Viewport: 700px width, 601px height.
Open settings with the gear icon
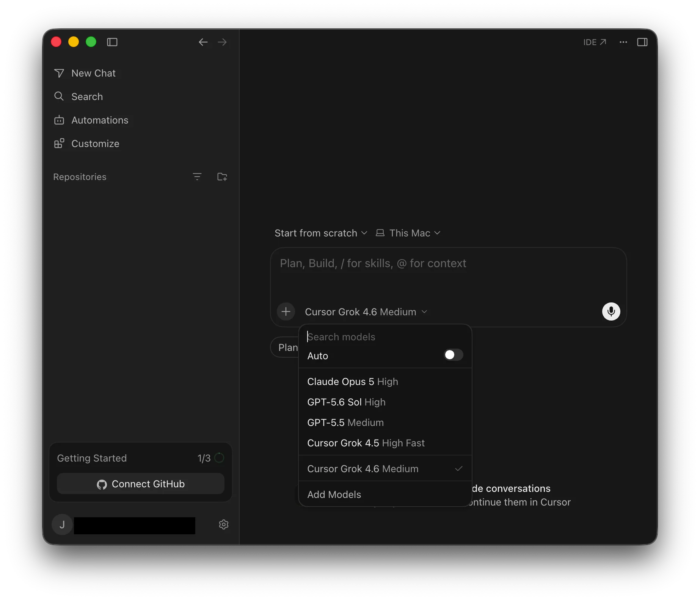coord(224,524)
